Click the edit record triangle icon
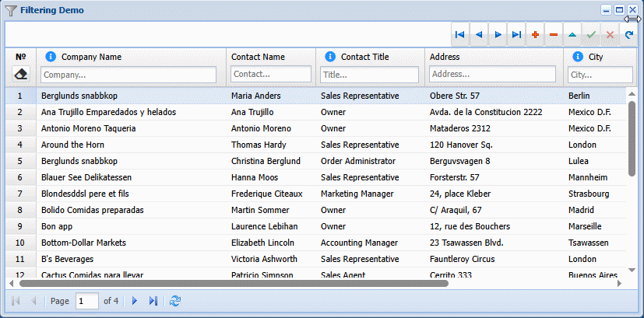Viewport: 644px width, 318px height. (572, 35)
